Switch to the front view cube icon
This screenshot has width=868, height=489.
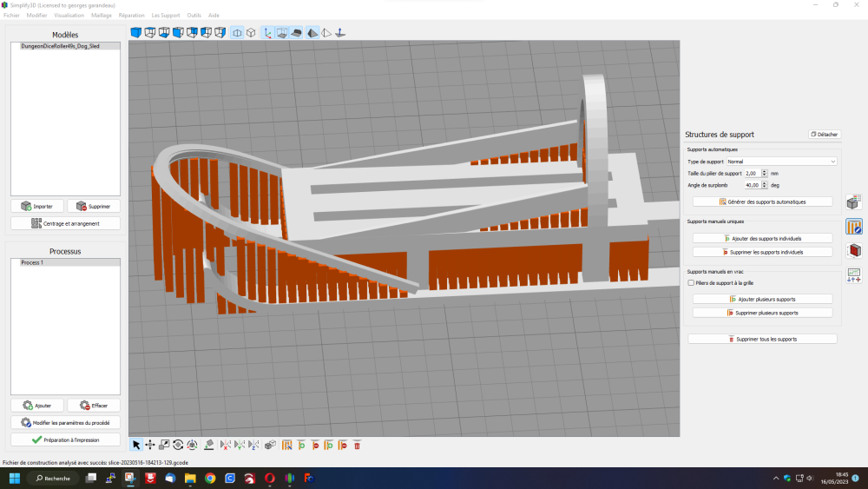tap(178, 33)
